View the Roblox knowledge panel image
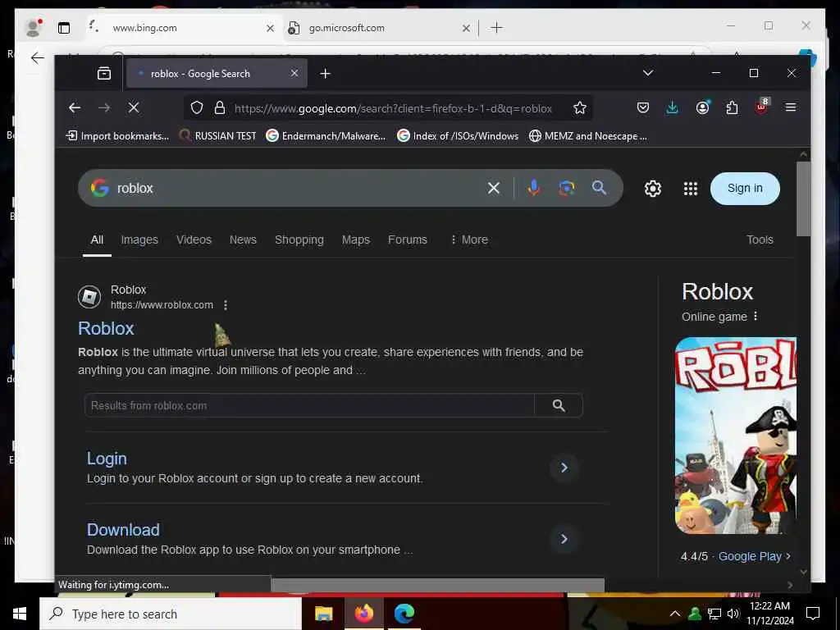 [x=736, y=436]
